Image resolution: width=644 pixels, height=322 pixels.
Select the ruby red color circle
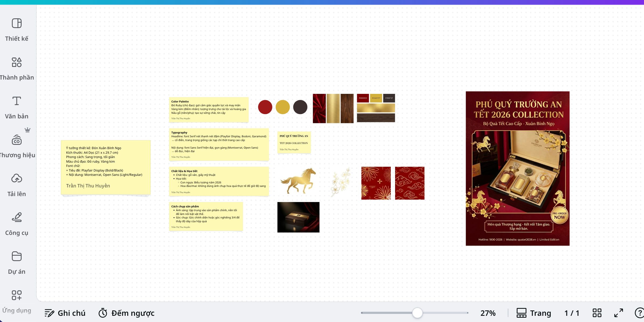(x=265, y=107)
